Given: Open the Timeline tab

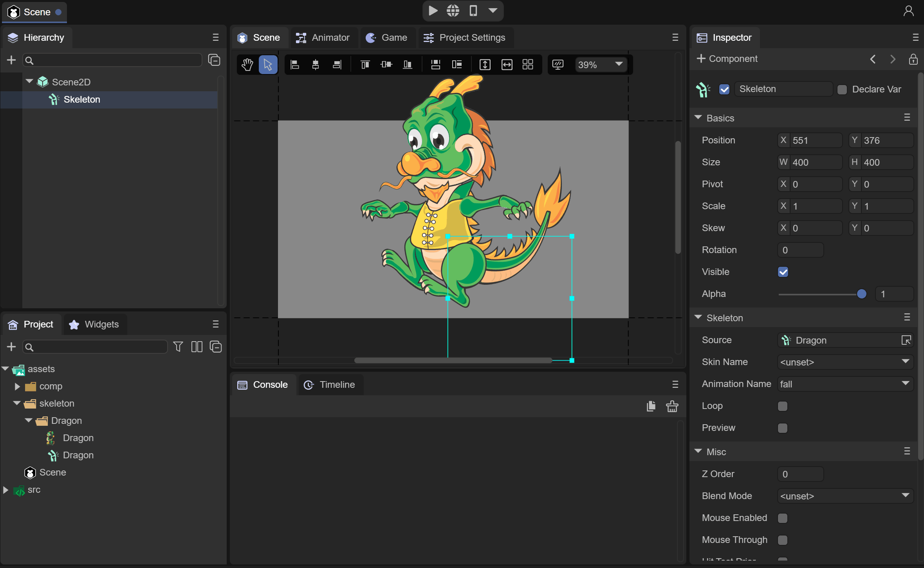Looking at the screenshot, I should (x=330, y=385).
